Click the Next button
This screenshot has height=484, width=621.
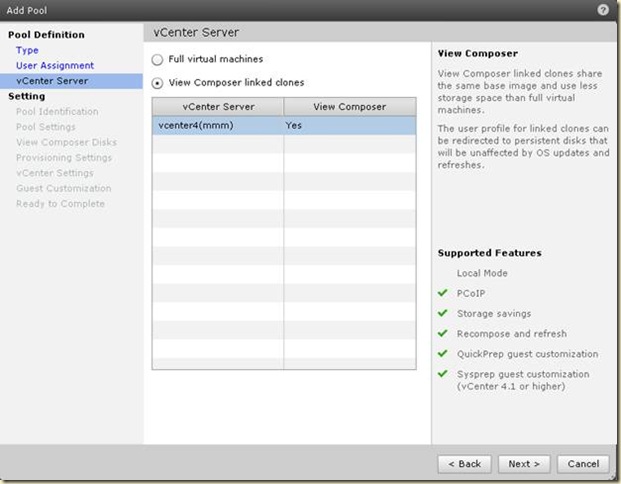coord(524,464)
